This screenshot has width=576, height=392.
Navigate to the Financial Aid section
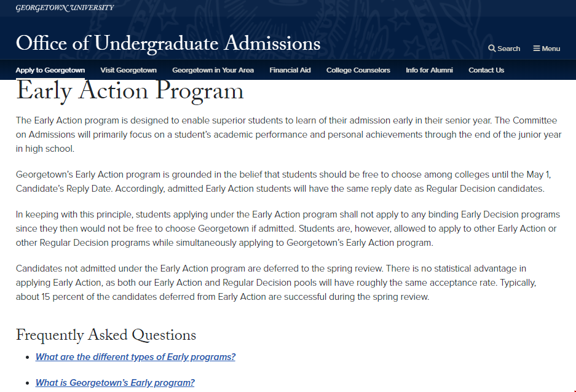coord(290,70)
